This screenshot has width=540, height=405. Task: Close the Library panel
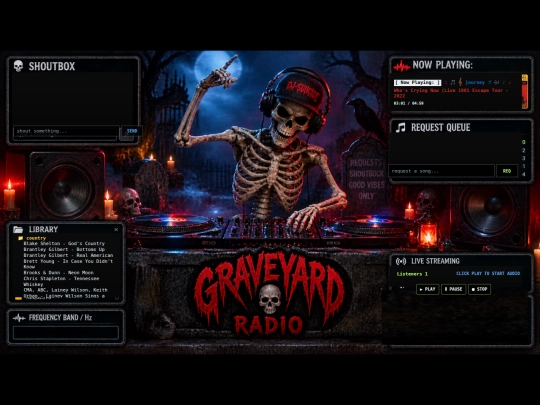click(x=116, y=229)
